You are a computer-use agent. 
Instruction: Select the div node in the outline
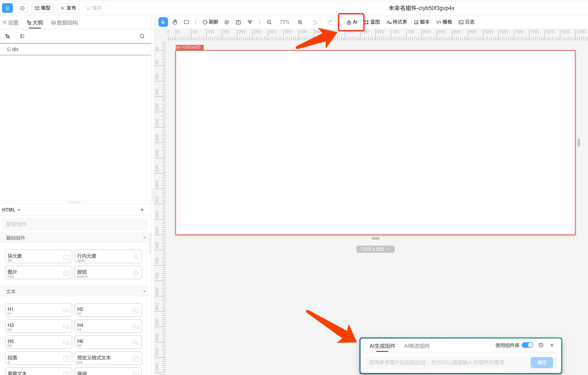click(x=15, y=49)
